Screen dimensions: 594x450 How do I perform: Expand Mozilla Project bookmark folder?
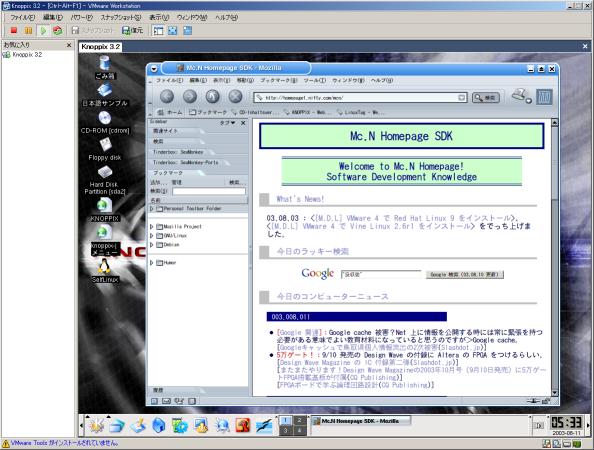152,227
